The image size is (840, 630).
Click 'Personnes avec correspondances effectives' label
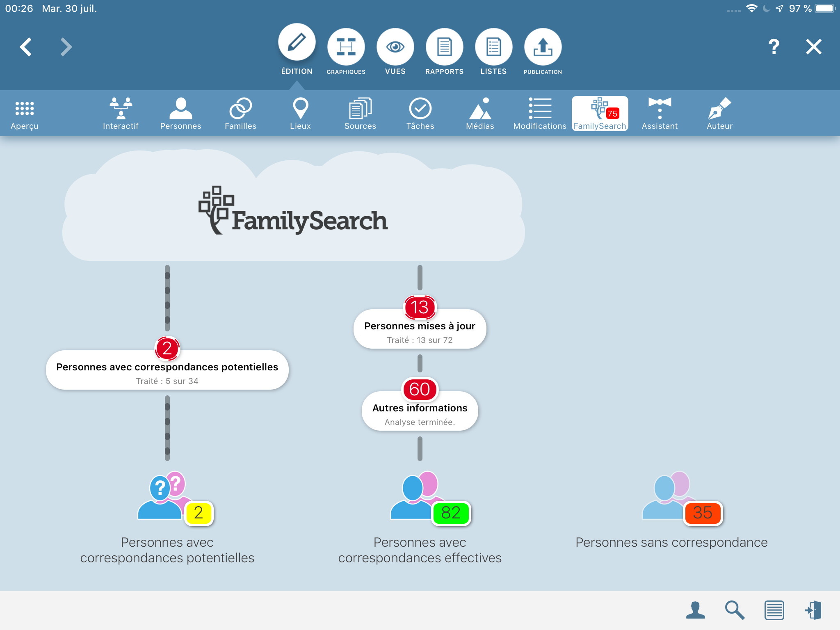pos(420,550)
